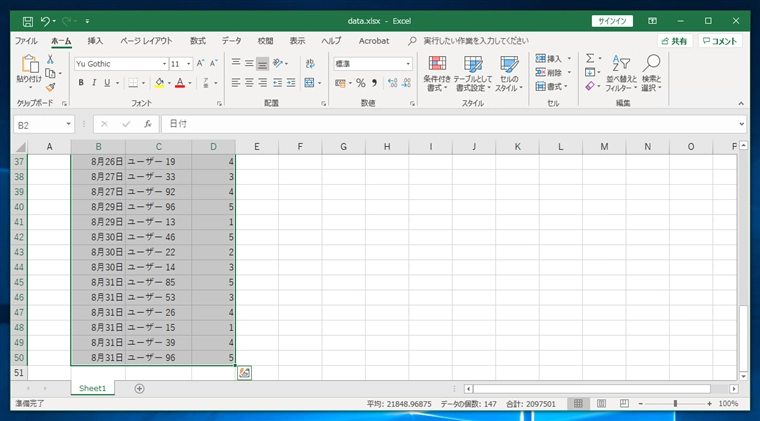The image size is (760, 421).
Task: Switch to the Data (データ) ribbon tab
Action: point(231,41)
